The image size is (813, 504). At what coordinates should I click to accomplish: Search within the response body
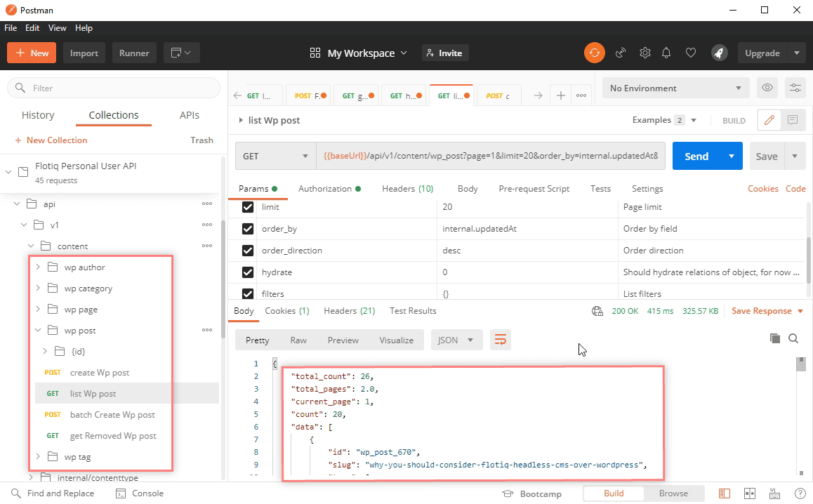click(793, 338)
